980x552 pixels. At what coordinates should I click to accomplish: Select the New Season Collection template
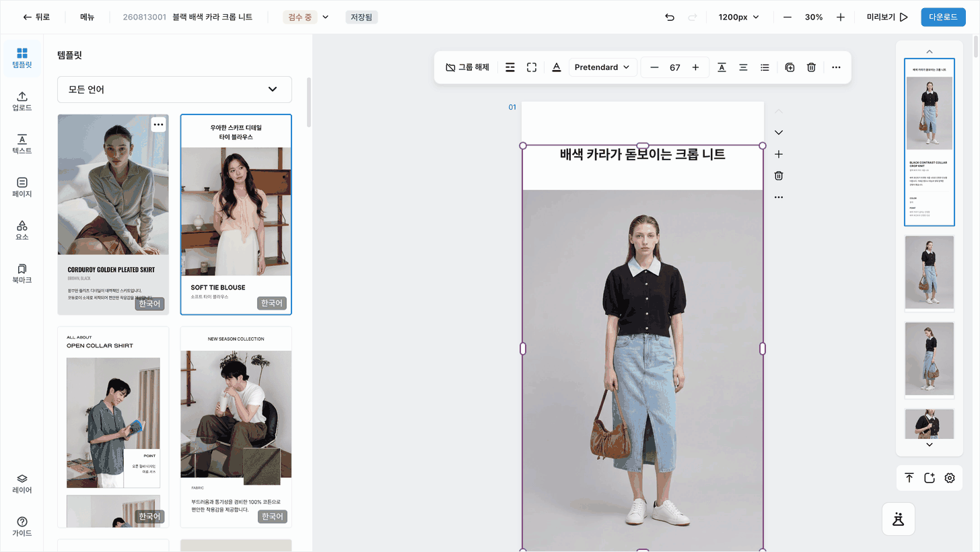point(236,427)
